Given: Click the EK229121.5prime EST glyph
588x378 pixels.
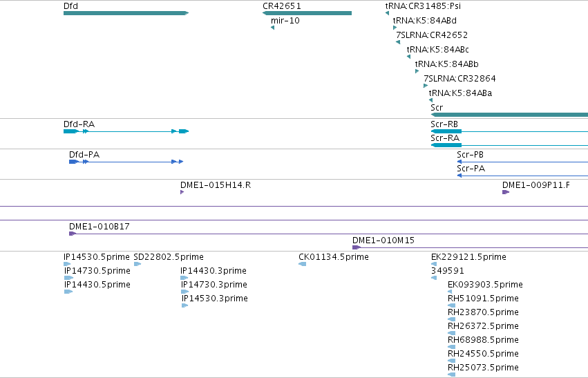Looking at the screenshot, I should 434,264.
